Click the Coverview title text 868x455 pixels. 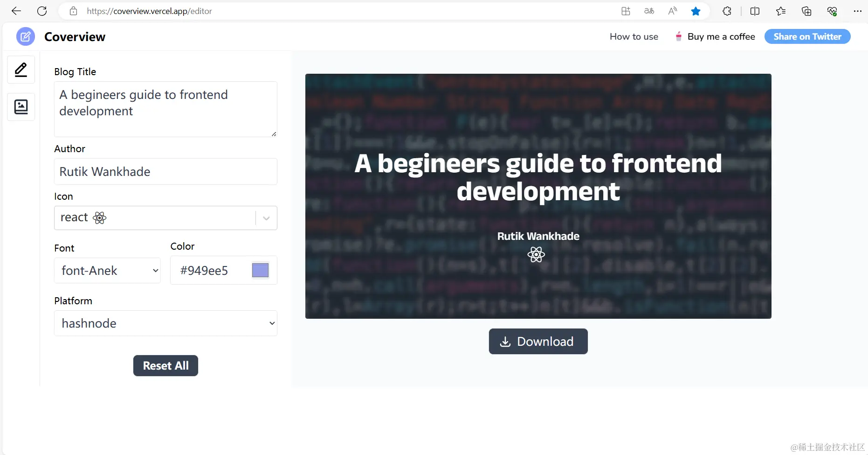75,37
